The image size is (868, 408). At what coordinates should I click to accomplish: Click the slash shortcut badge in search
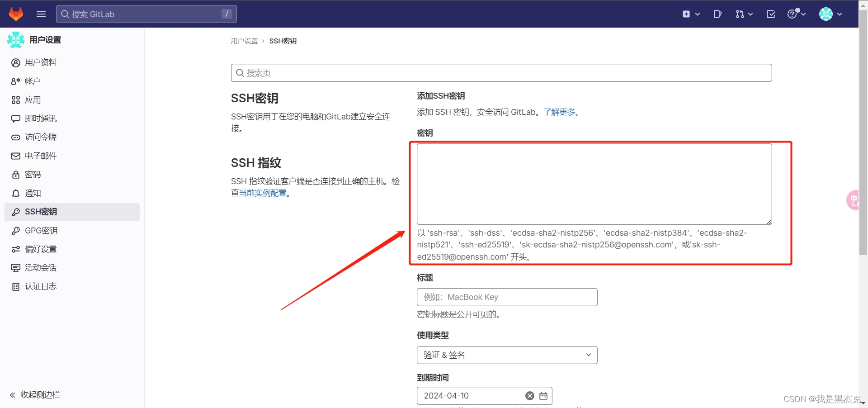pyautogui.click(x=227, y=14)
